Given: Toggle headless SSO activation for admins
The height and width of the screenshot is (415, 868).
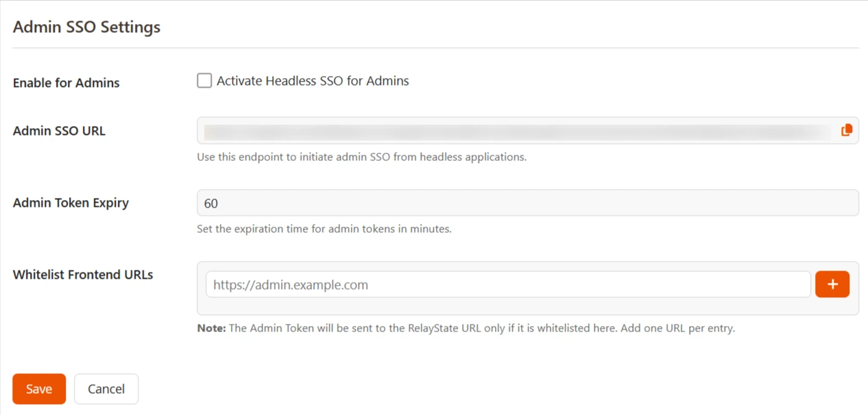Looking at the screenshot, I should (204, 80).
